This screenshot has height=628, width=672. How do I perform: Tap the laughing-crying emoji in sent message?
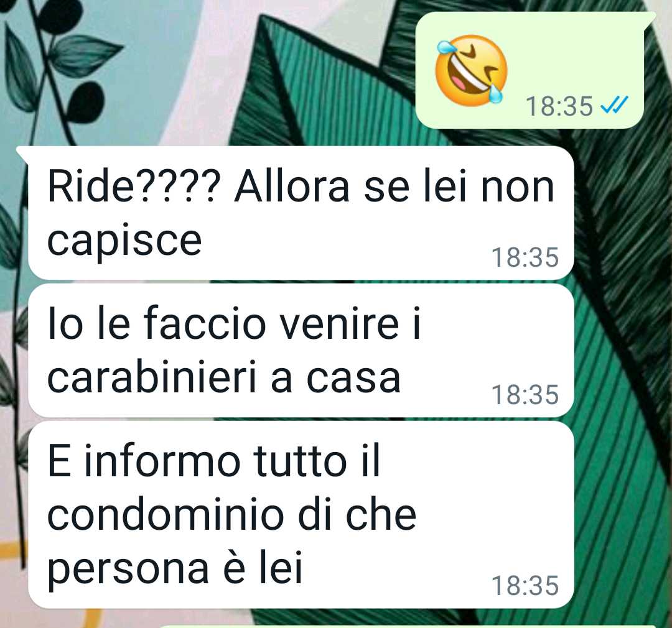(x=470, y=71)
